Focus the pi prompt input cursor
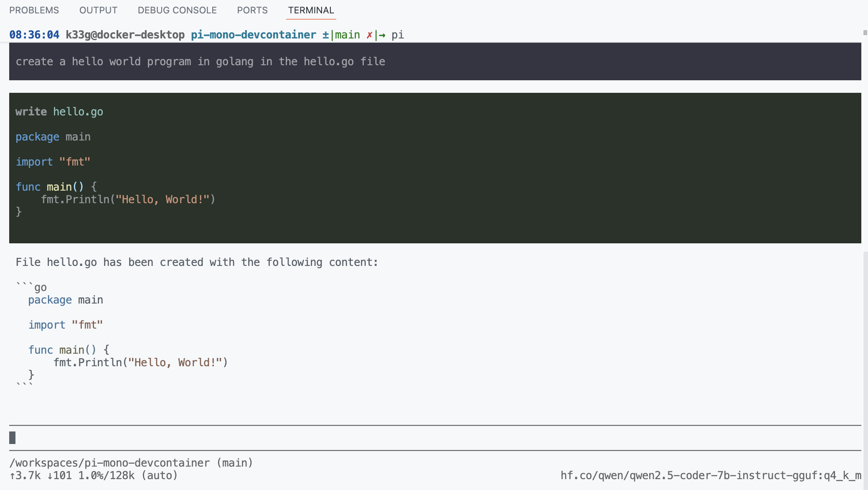 coord(13,438)
